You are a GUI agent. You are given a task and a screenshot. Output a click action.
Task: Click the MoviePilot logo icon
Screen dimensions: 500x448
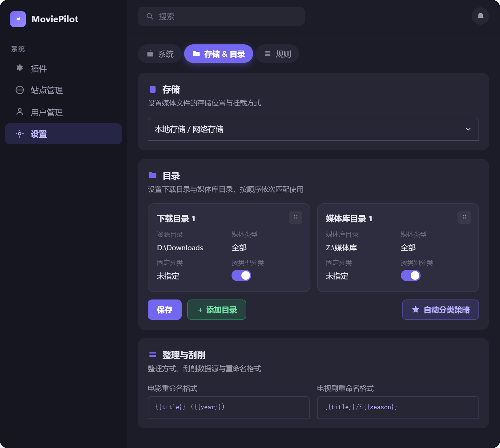[18, 19]
